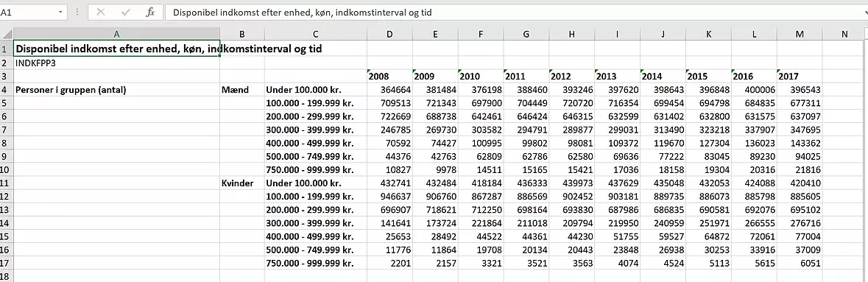Select row 4 header
Viewport: 868px width, 282px height.
pyautogui.click(x=7, y=90)
